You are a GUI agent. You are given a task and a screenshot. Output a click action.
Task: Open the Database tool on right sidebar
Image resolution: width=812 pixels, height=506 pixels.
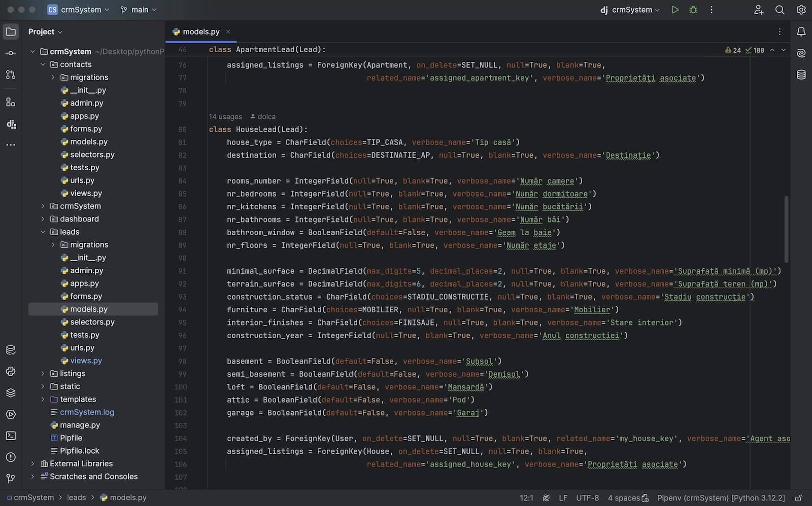pyautogui.click(x=801, y=75)
